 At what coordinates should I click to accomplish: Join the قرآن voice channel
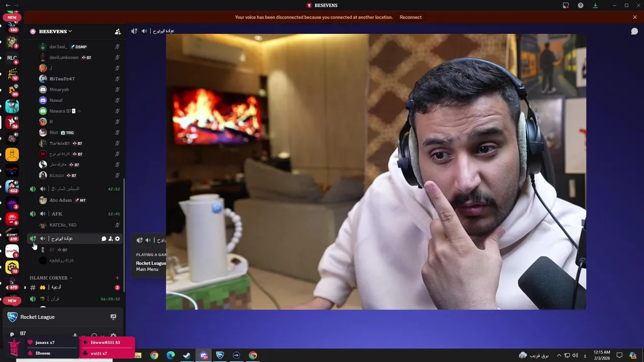(75, 299)
